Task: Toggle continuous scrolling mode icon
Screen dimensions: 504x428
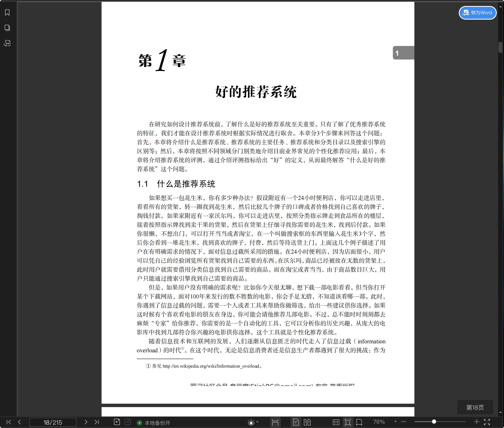Action: pyautogui.click(x=275, y=422)
